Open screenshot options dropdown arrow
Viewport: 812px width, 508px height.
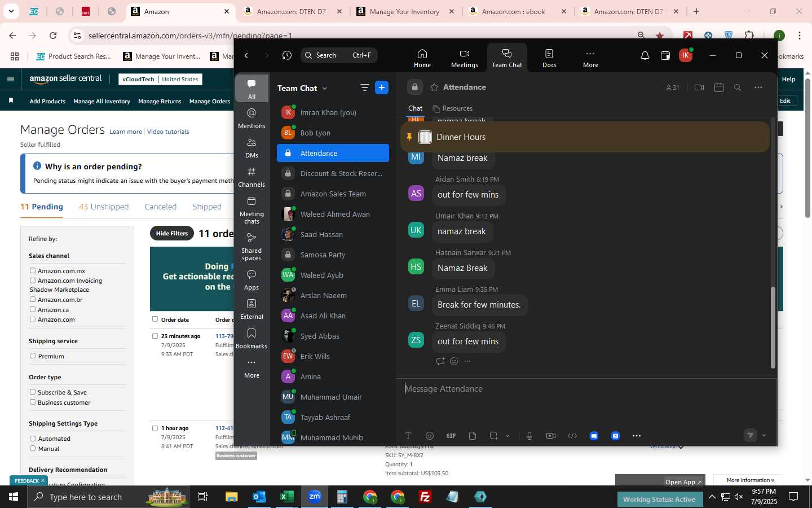click(x=507, y=436)
